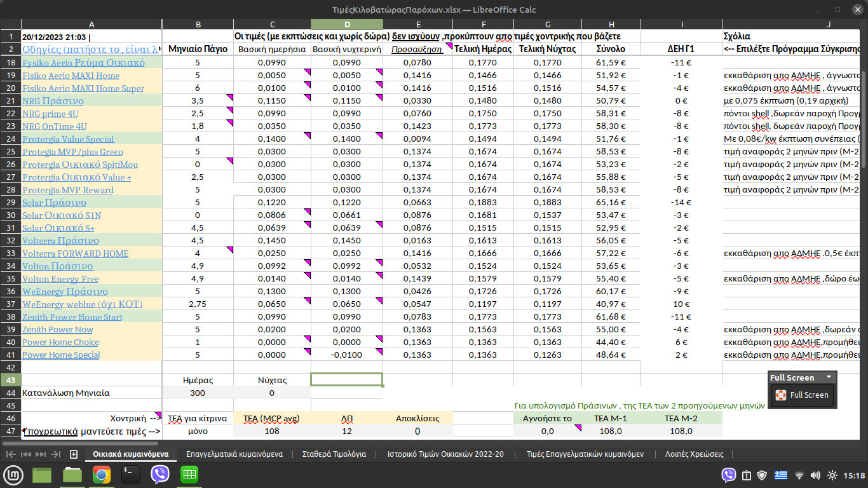The height and width of the screenshot is (488, 868).
Task: Open the Volton Energy Free link
Action: tap(60, 278)
